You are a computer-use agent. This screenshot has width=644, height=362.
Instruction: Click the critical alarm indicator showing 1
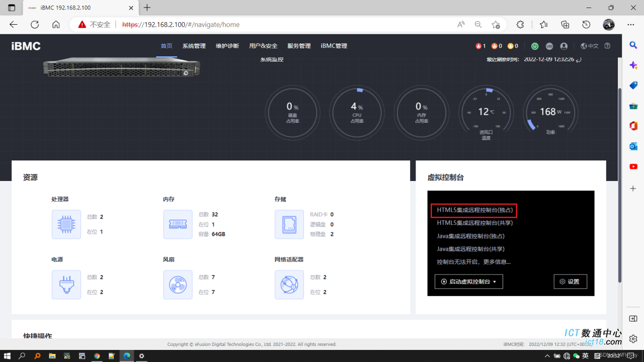[480, 46]
